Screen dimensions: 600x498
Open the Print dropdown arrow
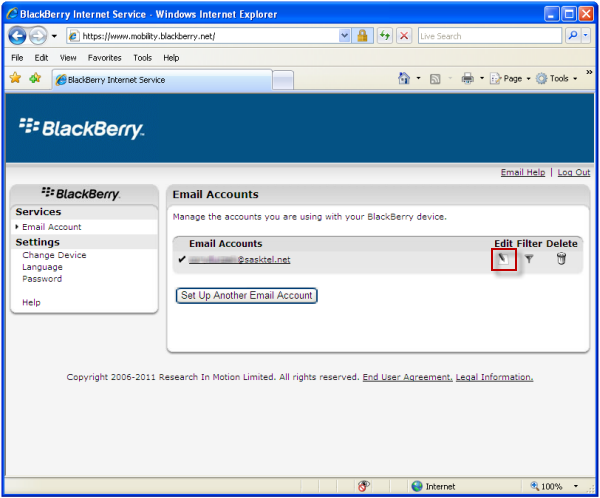point(482,78)
